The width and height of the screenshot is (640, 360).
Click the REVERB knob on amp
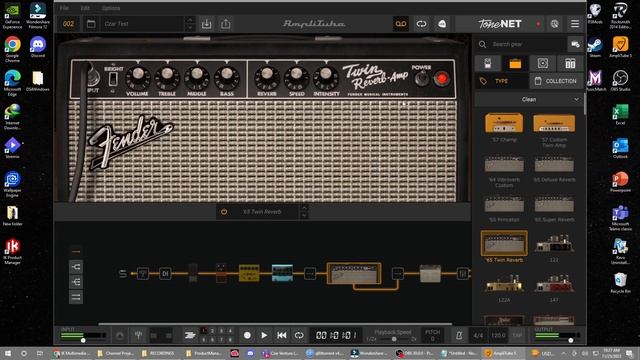tap(267, 78)
